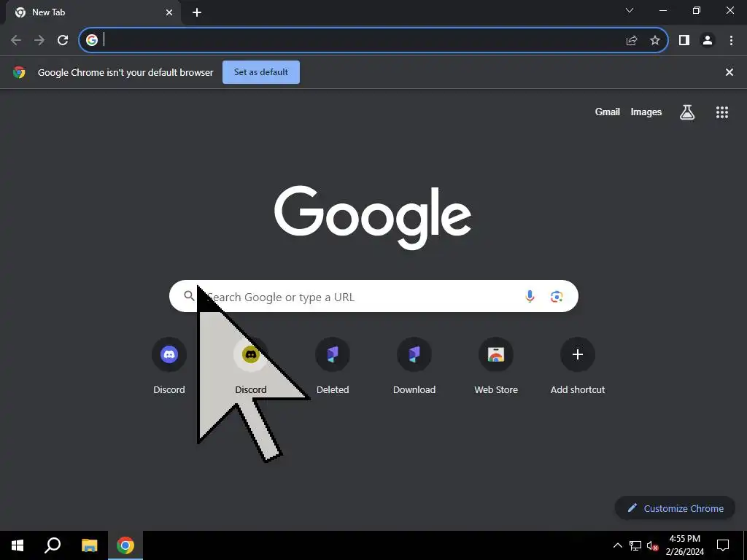The image size is (747, 560).
Task: Click the Google logo
Action: pos(373,217)
